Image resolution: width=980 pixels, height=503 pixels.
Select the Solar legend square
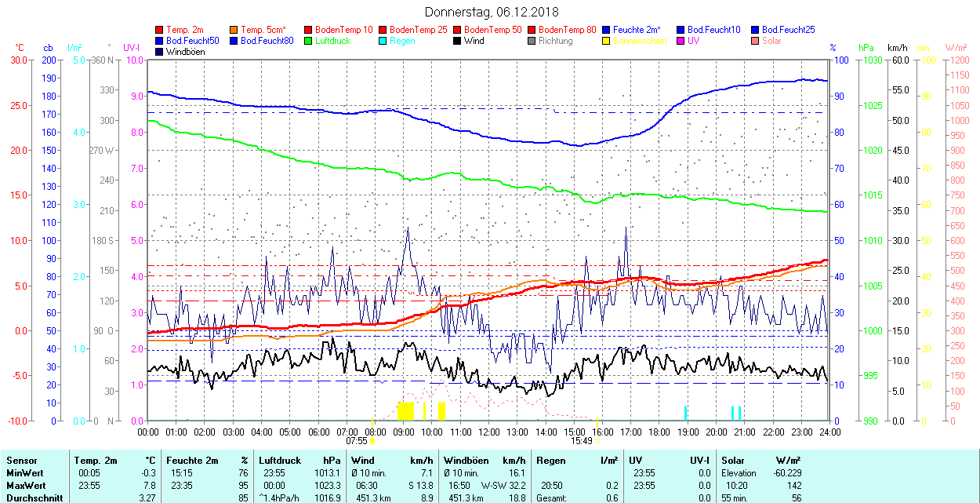click(755, 41)
